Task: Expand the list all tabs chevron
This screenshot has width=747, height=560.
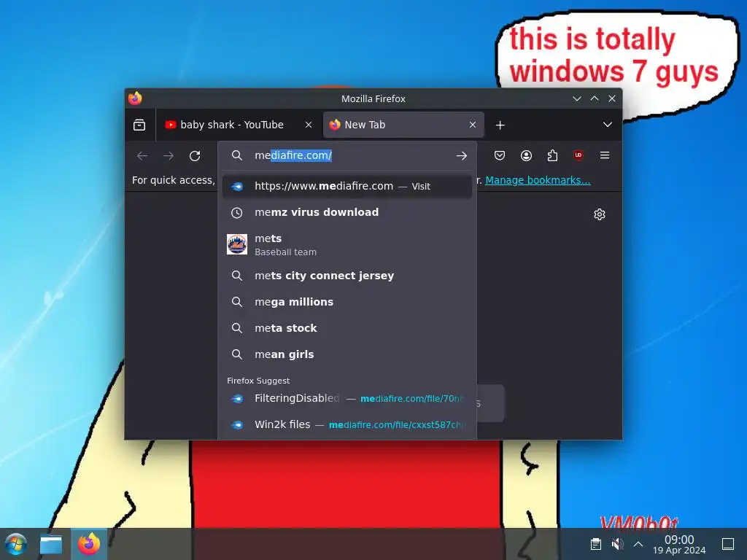Action: [608, 125]
